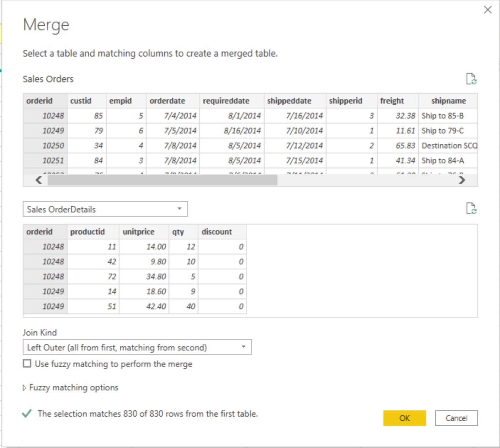Close the Merge dialog with X

488,10
